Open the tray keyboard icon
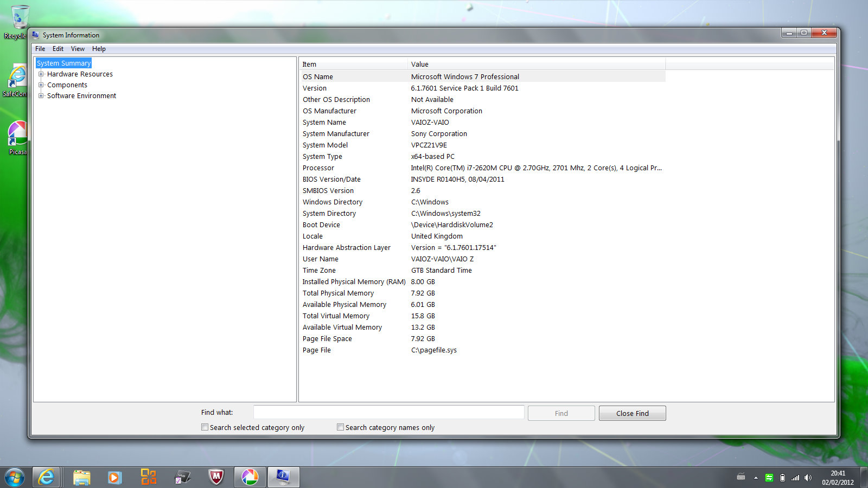The width and height of the screenshot is (868, 488). point(741,477)
